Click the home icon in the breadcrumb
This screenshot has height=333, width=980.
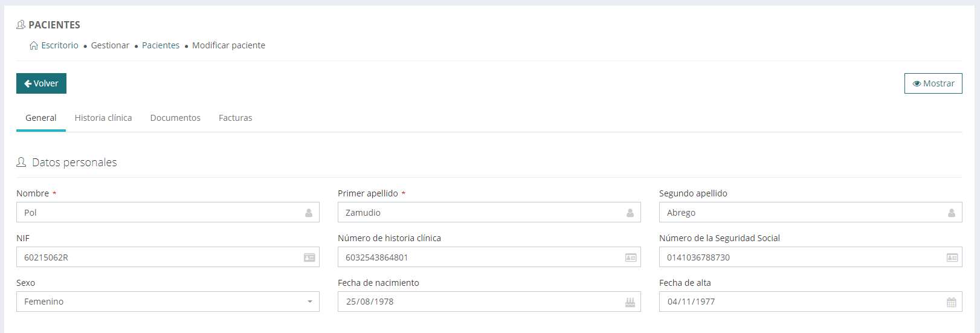[34, 46]
